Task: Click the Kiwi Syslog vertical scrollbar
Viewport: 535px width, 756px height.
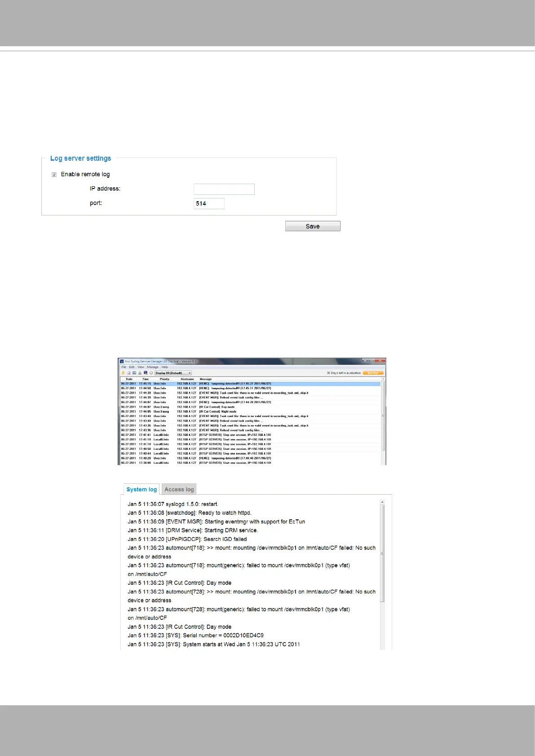Action: point(383,422)
